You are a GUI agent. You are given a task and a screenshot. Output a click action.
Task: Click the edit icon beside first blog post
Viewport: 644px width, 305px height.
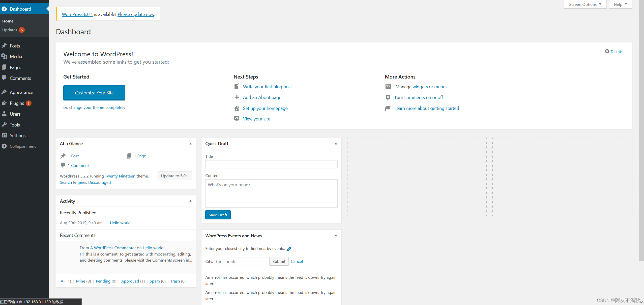237,86
